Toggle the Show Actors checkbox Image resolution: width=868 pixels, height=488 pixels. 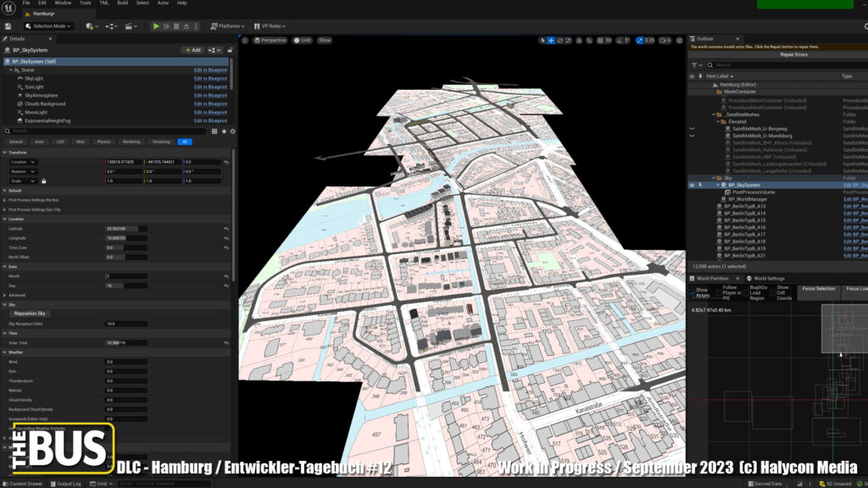[691, 291]
